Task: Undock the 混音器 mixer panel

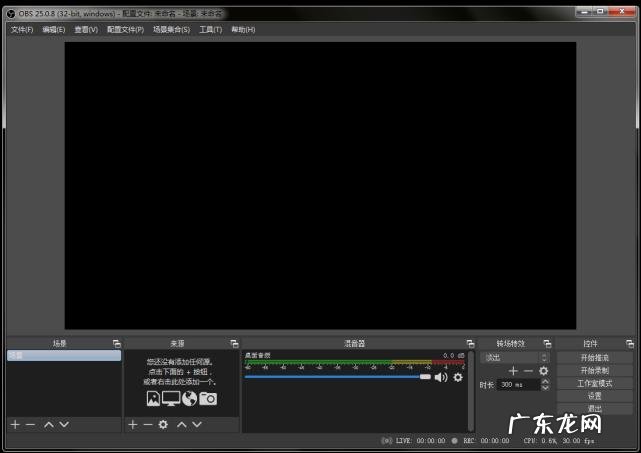Action: [470, 343]
